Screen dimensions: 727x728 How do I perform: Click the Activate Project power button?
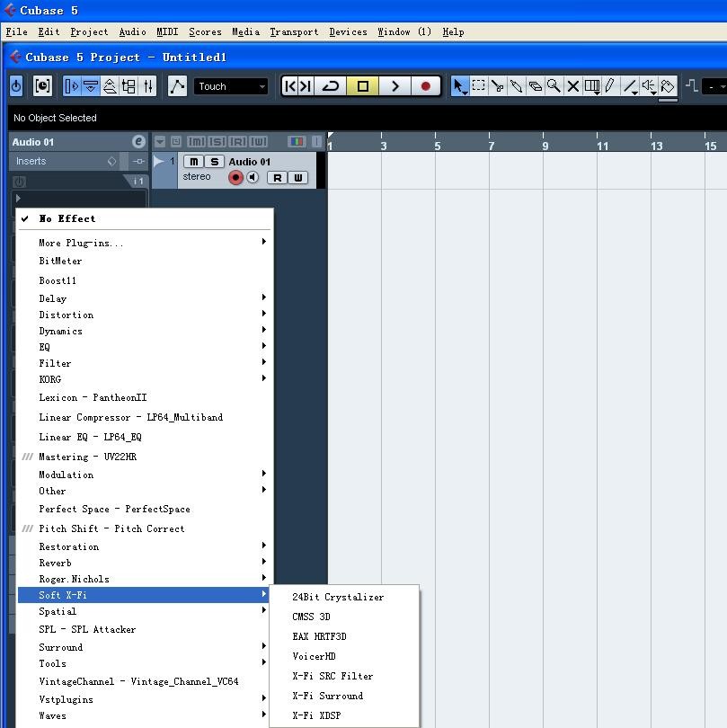(x=16, y=86)
